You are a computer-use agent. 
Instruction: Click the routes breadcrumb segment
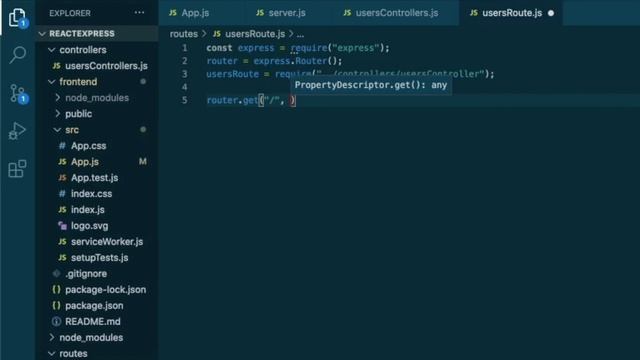tap(184, 34)
